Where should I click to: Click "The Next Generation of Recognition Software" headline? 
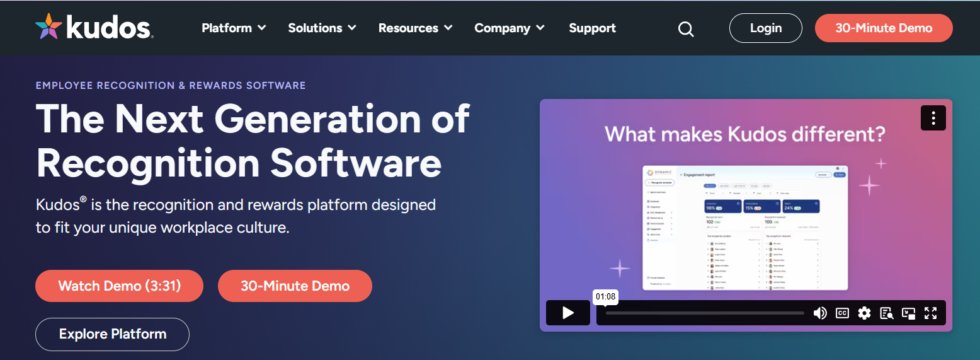253,140
